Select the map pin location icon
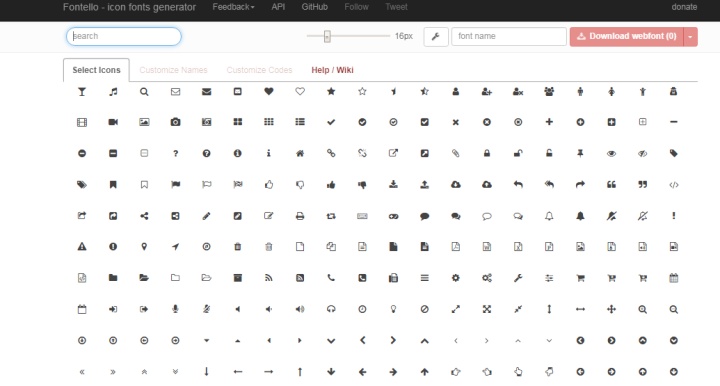Image resolution: width=720 pixels, height=386 pixels. [144, 247]
